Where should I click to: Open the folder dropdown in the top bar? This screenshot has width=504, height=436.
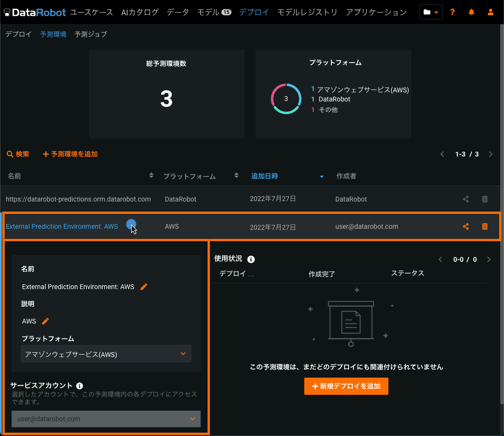pyautogui.click(x=431, y=12)
